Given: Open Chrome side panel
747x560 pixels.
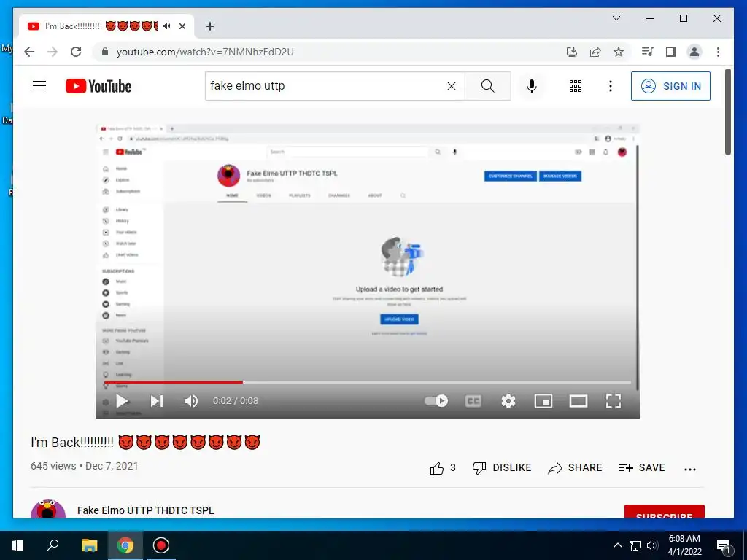Looking at the screenshot, I should (x=671, y=52).
